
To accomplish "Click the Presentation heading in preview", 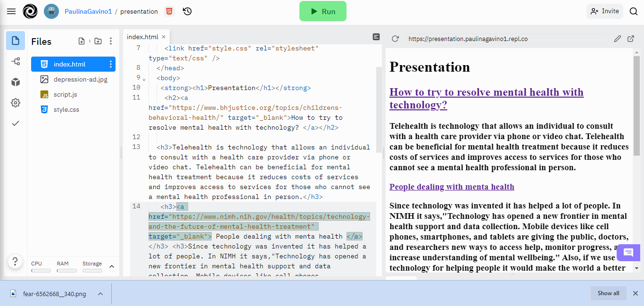I will tap(429, 67).
